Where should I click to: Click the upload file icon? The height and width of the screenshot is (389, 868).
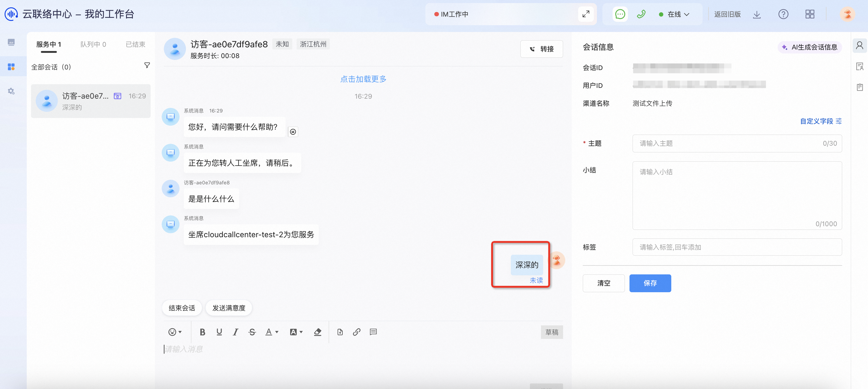(x=340, y=332)
